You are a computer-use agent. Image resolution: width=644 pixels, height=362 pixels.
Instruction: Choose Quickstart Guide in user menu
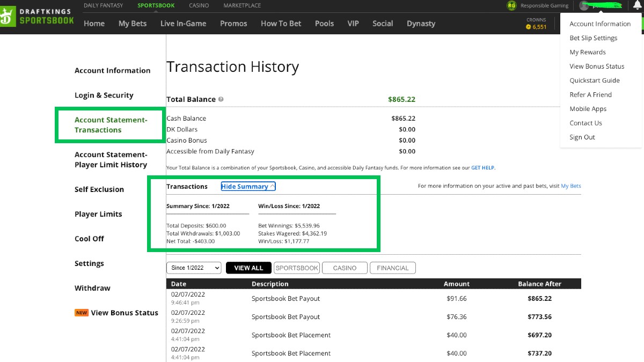(x=595, y=80)
